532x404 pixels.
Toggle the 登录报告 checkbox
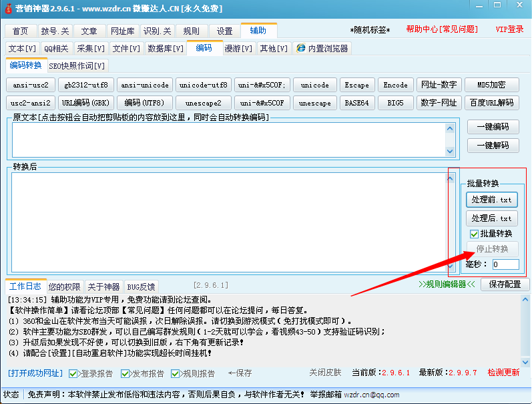[73, 374]
